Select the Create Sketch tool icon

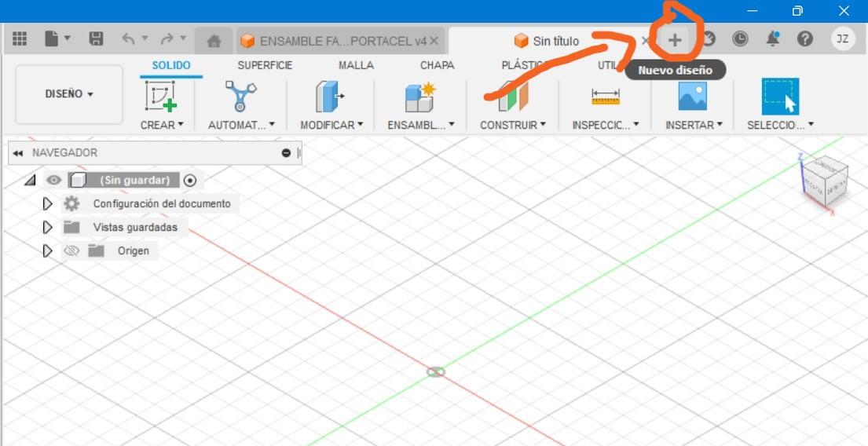(x=160, y=97)
